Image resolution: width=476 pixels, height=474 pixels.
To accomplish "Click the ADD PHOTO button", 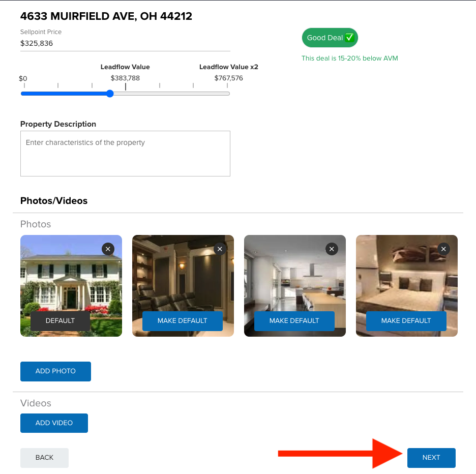I will point(55,371).
